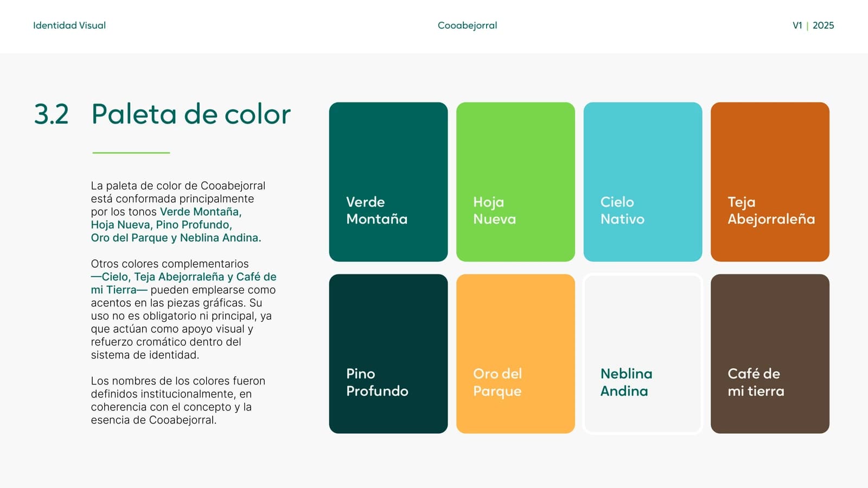Select the 'V1 | 2025' version label
Viewport: 868px width, 488px height.
click(813, 25)
